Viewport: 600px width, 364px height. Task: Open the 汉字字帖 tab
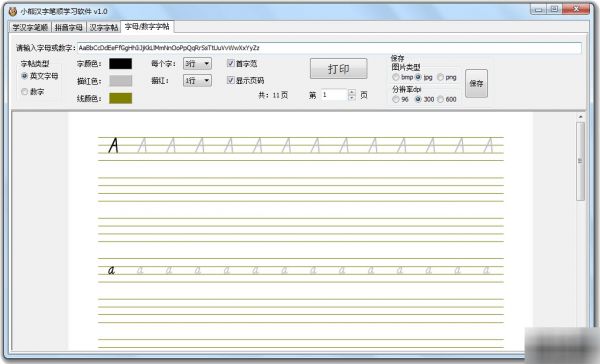pos(103,27)
